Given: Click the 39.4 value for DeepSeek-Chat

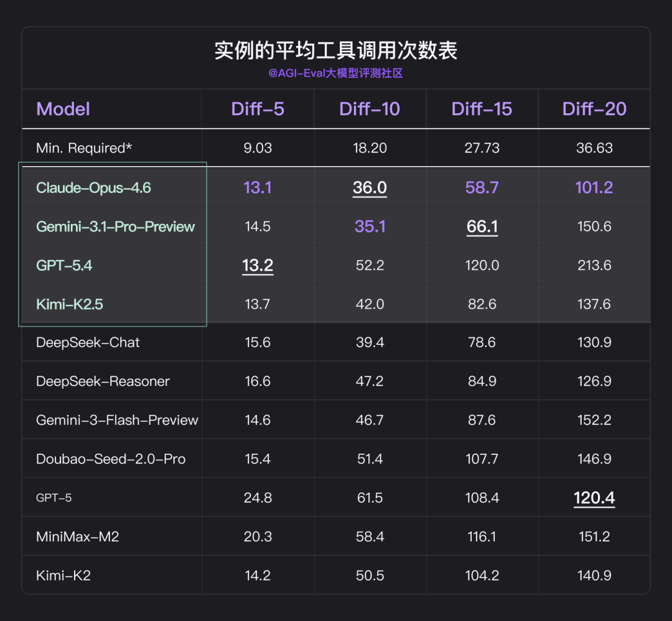Looking at the screenshot, I should pyautogui.click(x=370, y=342).
